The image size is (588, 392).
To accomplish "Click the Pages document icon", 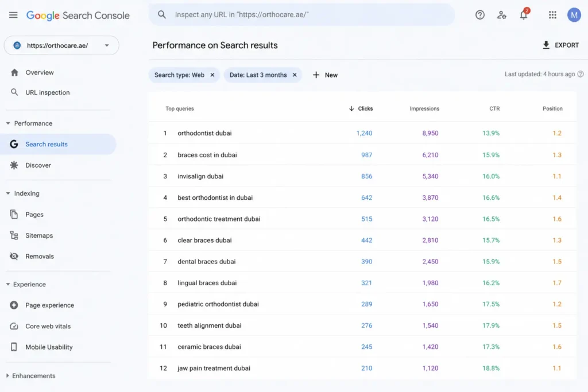I will click(14, 214).
